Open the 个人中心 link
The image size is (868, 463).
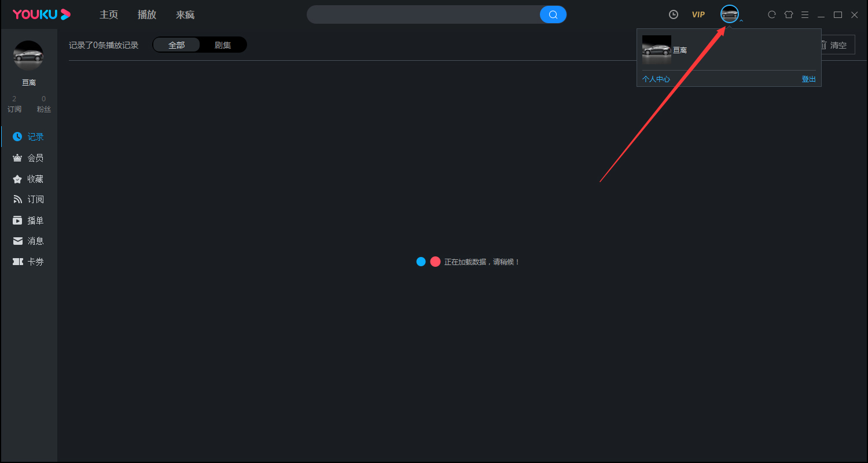(656, 79)
